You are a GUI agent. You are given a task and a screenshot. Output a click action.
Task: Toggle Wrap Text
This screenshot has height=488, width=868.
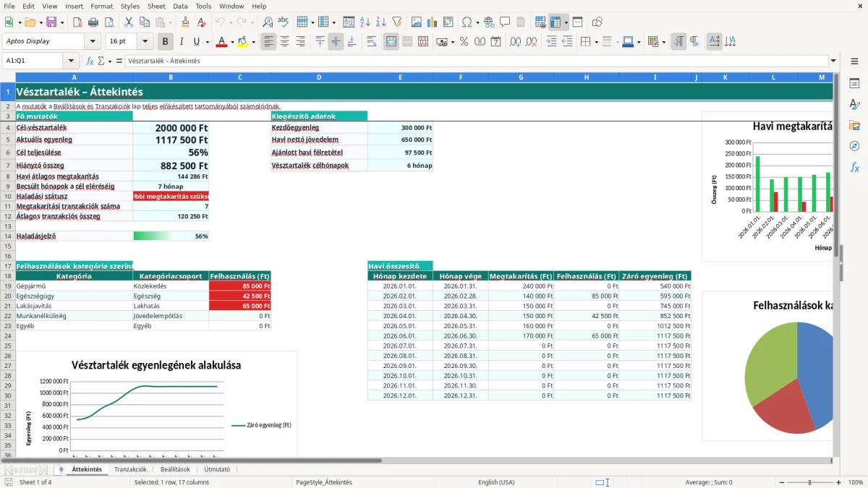[x=372, y=42]
